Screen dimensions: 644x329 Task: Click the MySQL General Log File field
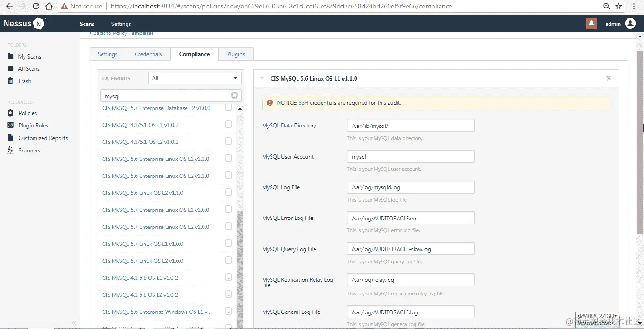[x=411, y=312]
